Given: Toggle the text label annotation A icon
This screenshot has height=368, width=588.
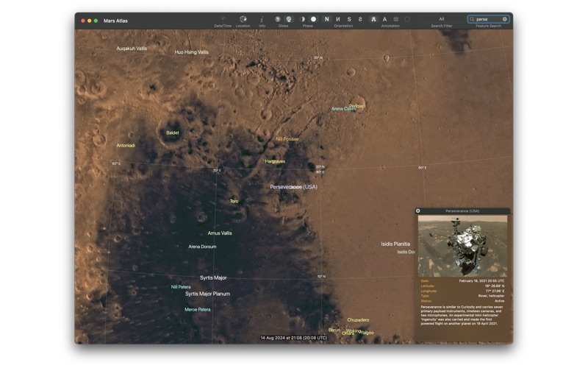Looking at the screenshot, I should click(x=384, y=19).
